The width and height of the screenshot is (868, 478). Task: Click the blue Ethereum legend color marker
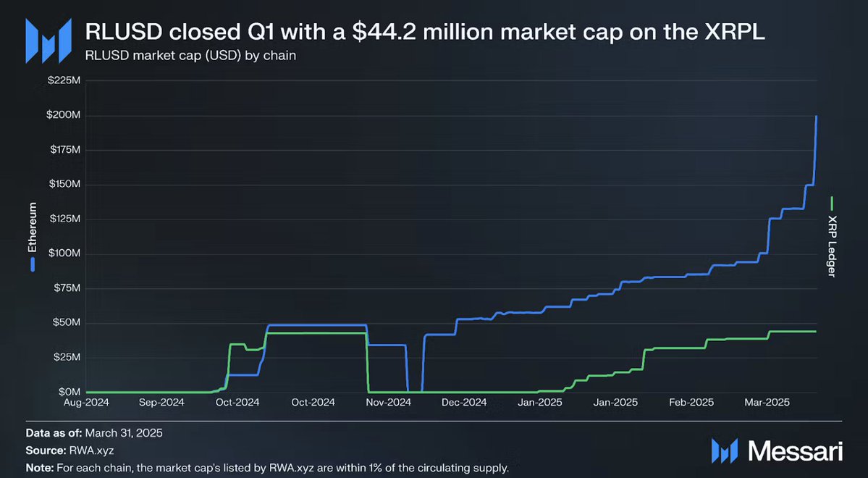pos(33,264)
